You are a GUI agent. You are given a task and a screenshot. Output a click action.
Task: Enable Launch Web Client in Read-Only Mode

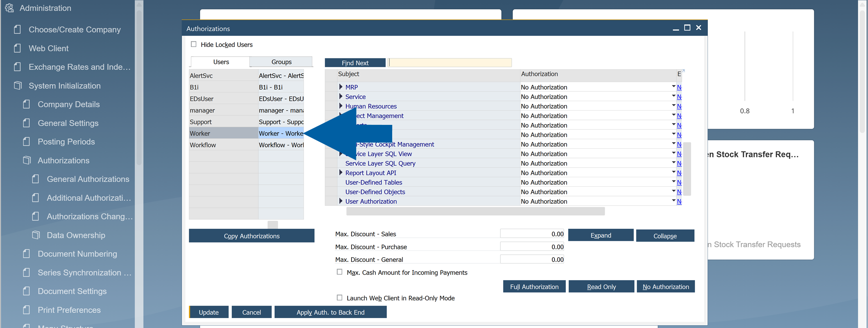339,297
